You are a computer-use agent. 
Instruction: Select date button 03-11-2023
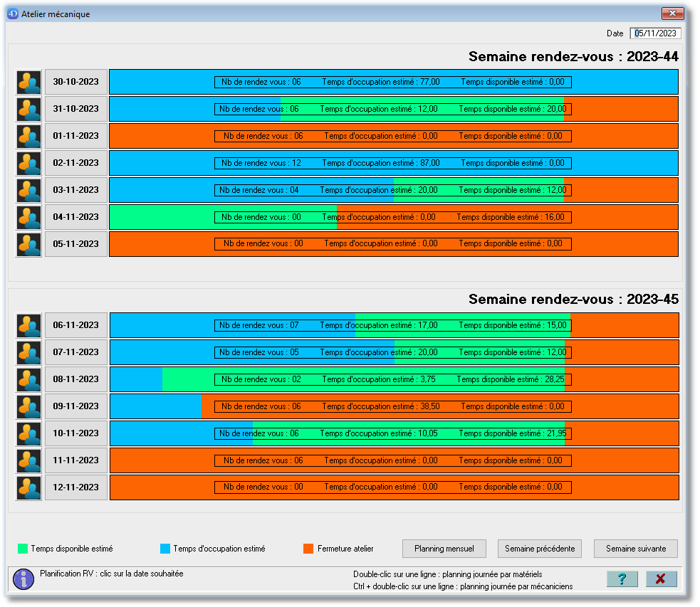tap(76, 190)
